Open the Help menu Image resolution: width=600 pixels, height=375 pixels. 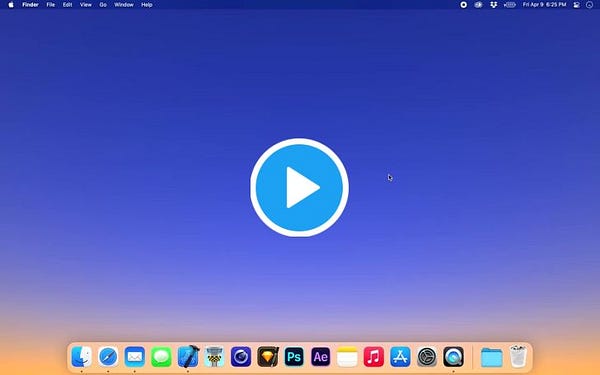147,5
